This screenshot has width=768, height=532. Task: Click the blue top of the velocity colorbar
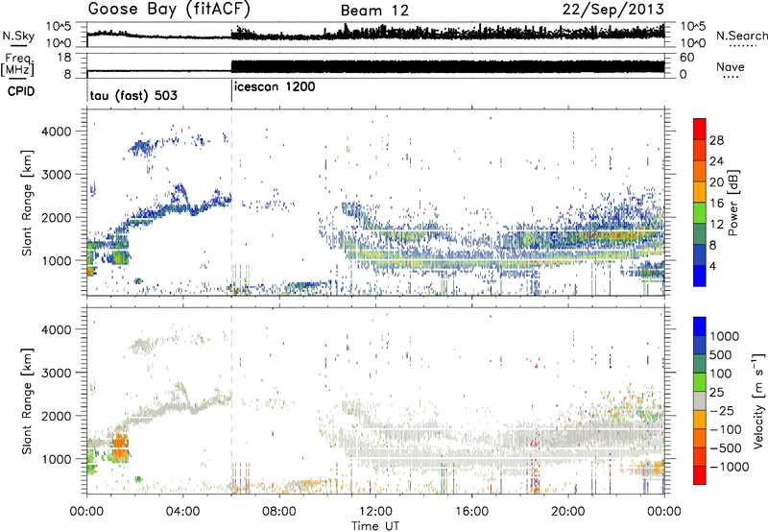pyautogui.click(x=700, y=326)
